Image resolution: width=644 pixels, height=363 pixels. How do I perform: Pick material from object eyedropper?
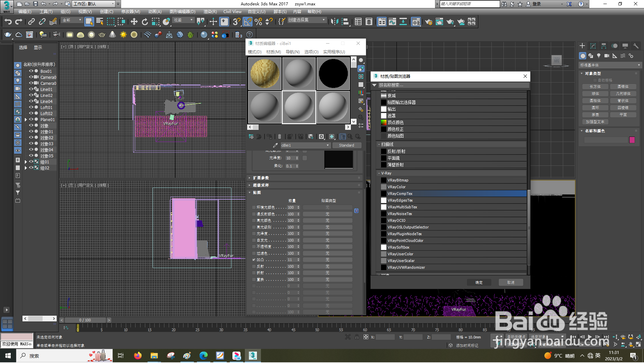(275, 145)
